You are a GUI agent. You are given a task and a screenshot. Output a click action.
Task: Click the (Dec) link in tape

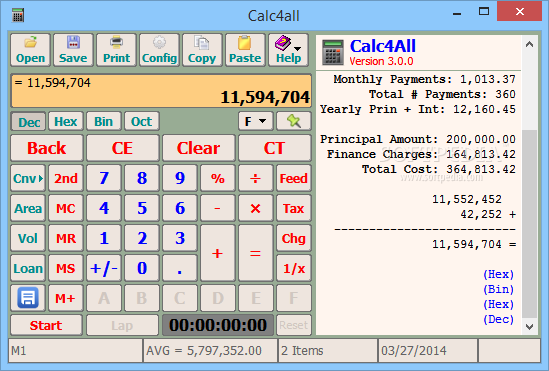click(x=498, y=319)
